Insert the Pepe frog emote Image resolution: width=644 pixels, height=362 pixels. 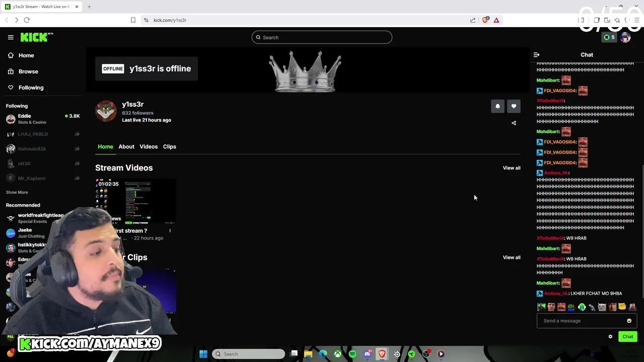(572, 307)
